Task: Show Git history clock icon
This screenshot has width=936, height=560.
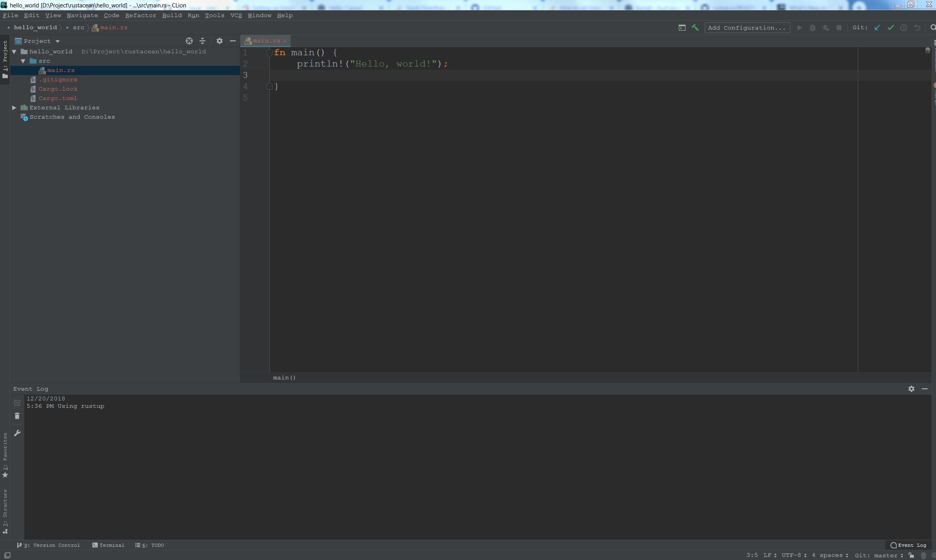Action: (904, 28)
